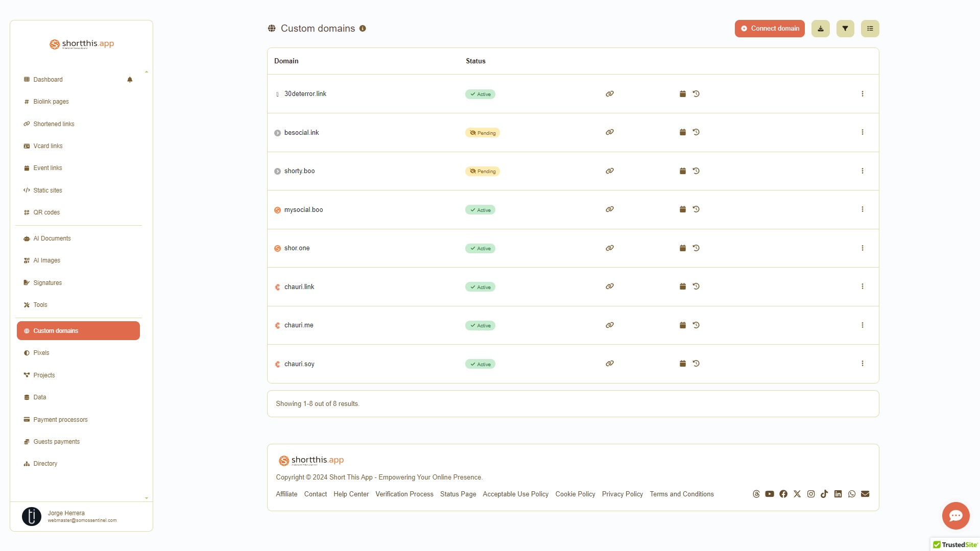The width and height of the screenshot is (980, 551).
Task: Open the YouTube icon in footer
Action: click(x=770, y=494)
